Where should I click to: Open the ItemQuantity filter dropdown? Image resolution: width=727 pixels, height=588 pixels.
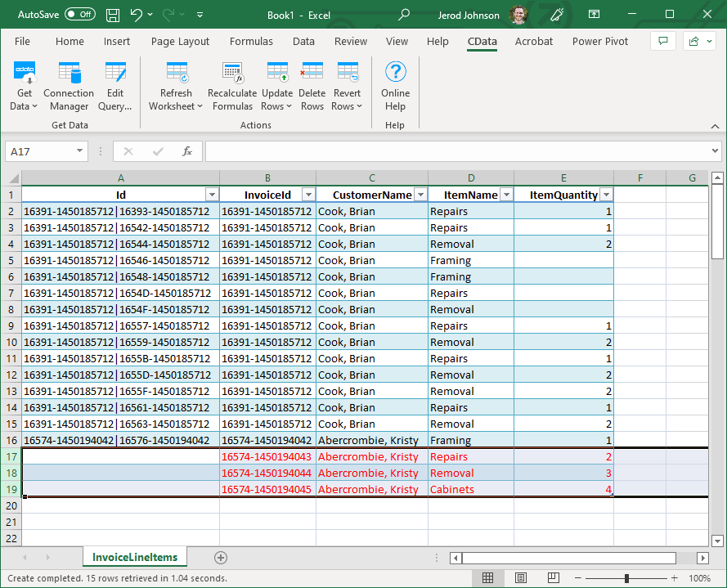coord(607,195)
